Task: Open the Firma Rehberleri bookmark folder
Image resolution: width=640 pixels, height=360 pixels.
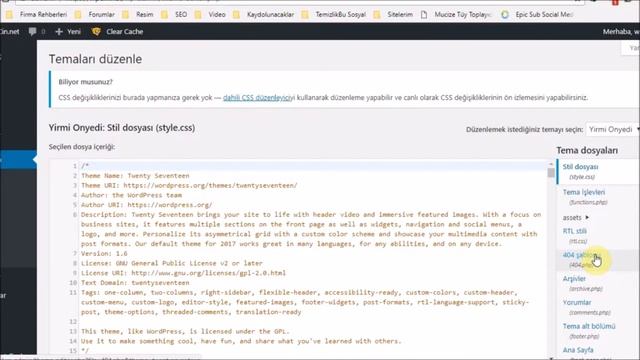Action: [x=37, y=15]
